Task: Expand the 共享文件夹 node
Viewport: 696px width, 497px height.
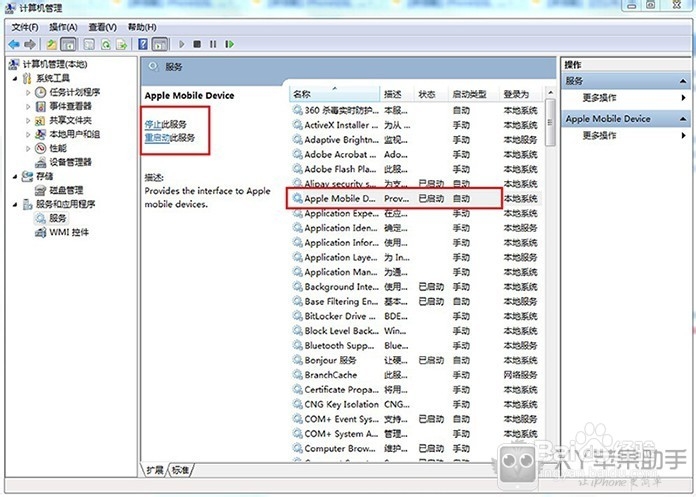Action: 28,121
